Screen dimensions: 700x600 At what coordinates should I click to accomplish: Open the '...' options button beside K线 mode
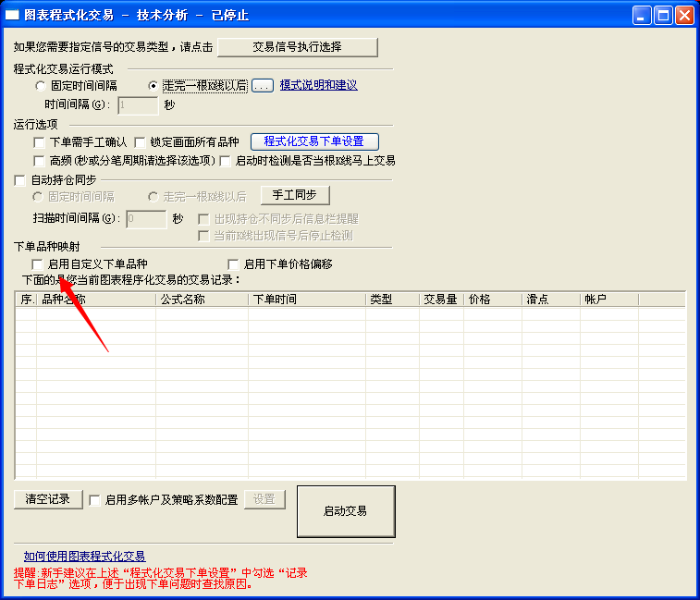[x=263, y=85]
